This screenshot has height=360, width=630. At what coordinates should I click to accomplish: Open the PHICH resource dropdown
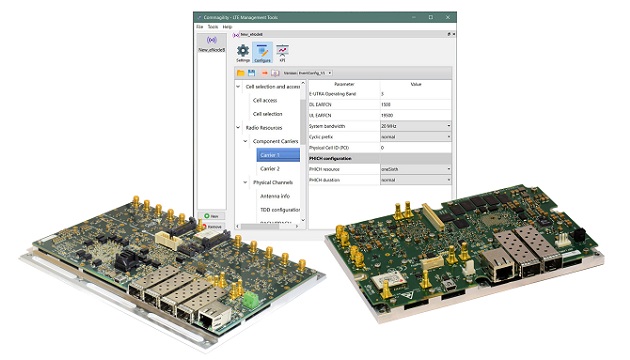pos(415,169)
